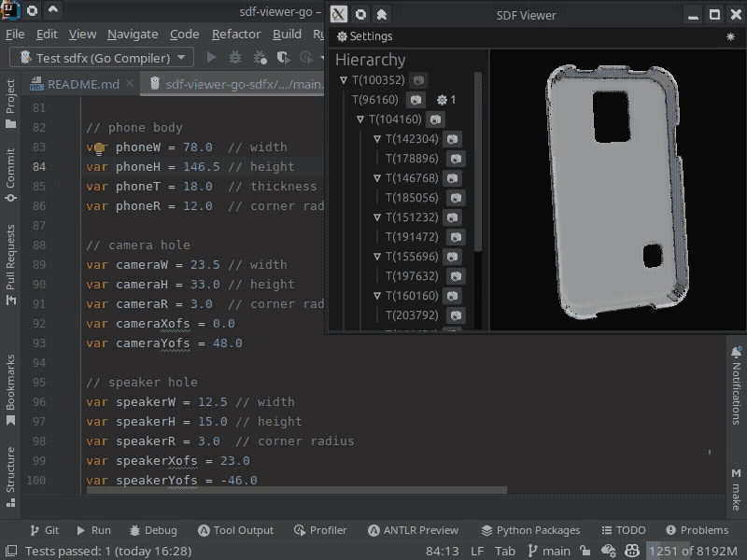
Task: Open the Git tool window button
Action: pyautogui.click(x=45, y=530)
